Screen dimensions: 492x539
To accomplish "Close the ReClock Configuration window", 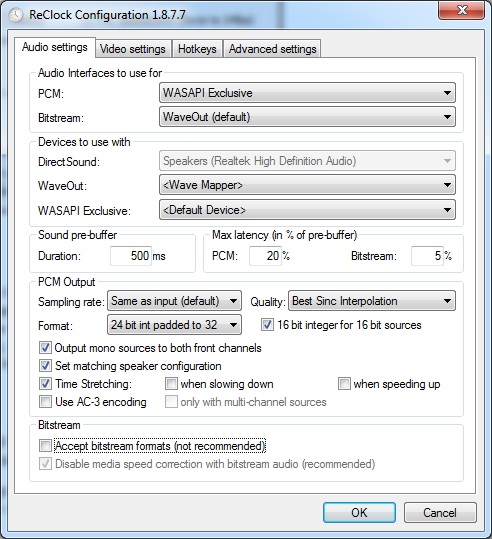I will pos(461,11).
